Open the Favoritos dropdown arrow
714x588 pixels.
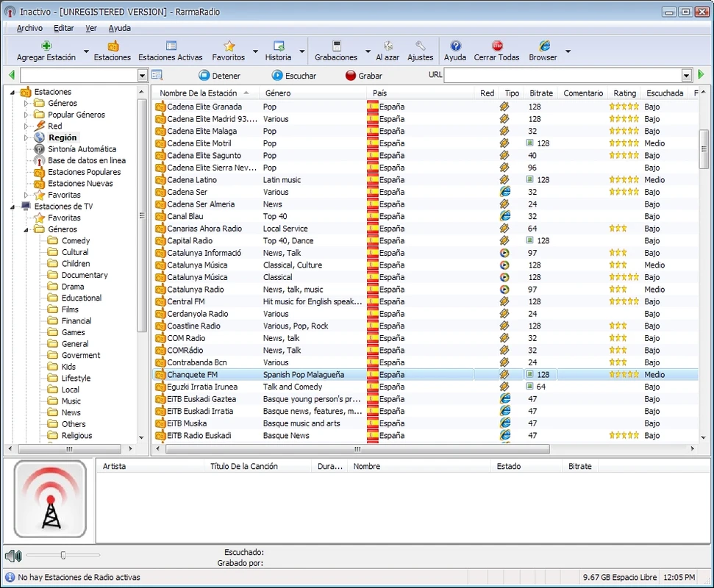pos(255,51)
